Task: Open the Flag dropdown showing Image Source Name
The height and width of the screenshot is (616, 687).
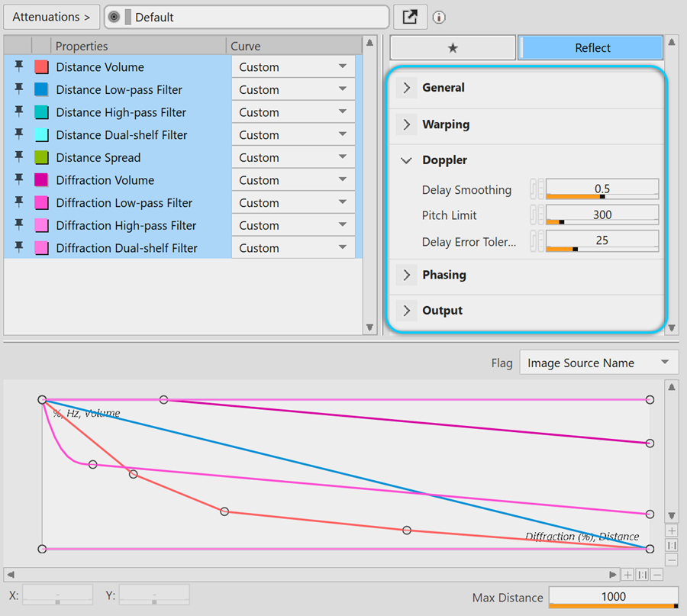Action: pyautogui.click(x=598, y=363)
